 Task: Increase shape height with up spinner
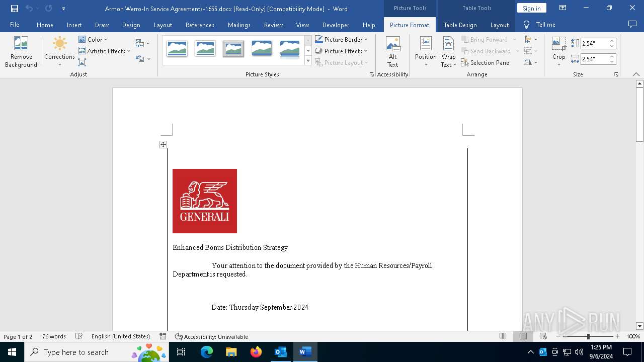(612, 41)
